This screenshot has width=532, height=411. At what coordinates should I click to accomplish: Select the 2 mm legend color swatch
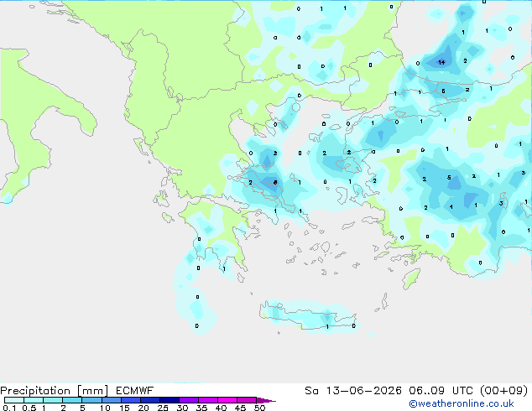pyautogui.click(x=72, y=400)
